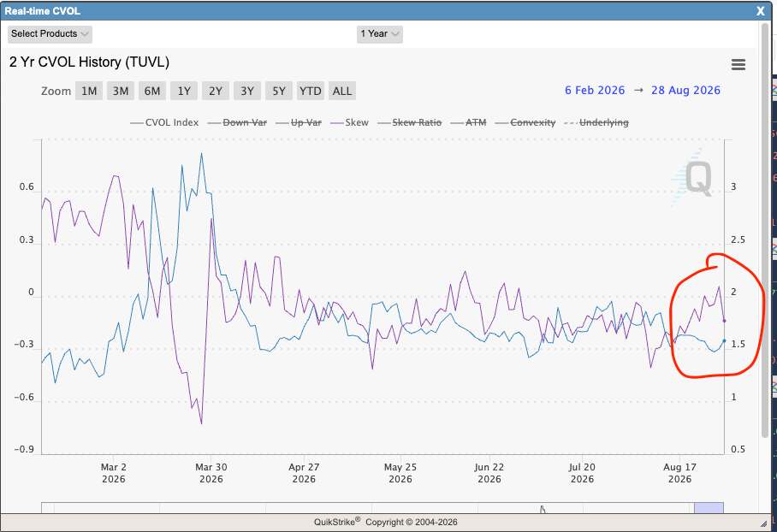Click the Jun 22 2026 axis label

point(489,473)
